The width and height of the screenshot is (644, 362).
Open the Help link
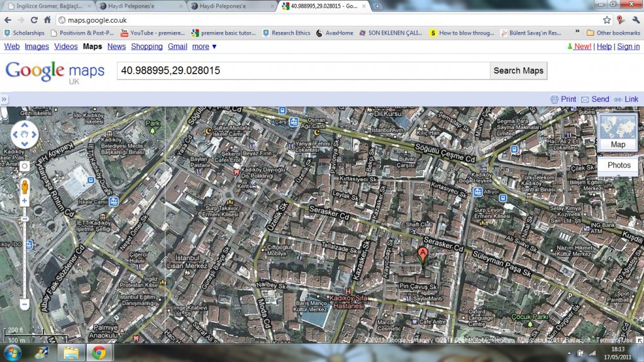[x=604, y=47]
